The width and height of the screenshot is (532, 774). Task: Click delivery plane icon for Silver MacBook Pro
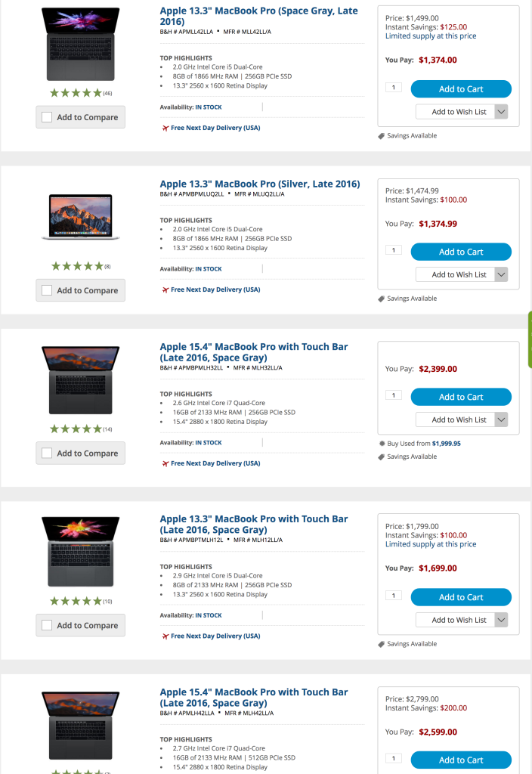point(165,289)
